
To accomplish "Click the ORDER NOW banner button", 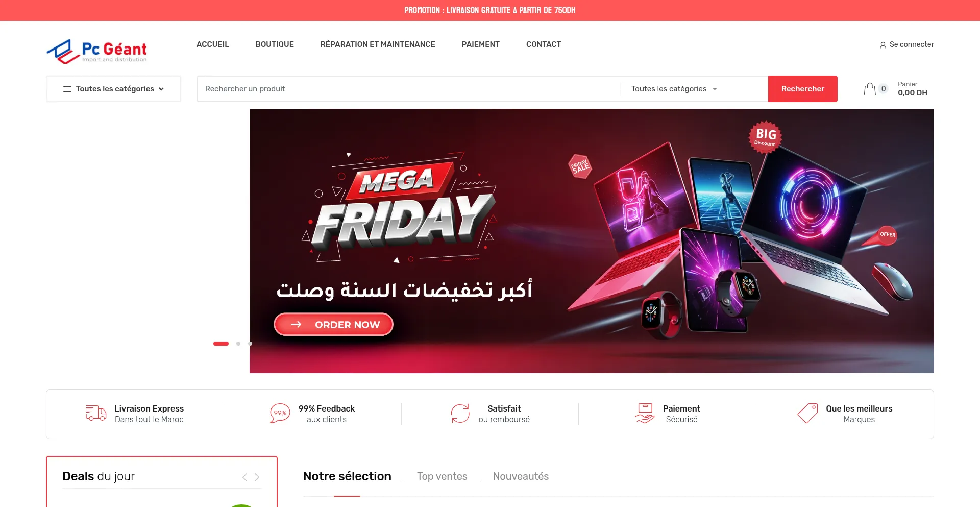I will [334, 325].
